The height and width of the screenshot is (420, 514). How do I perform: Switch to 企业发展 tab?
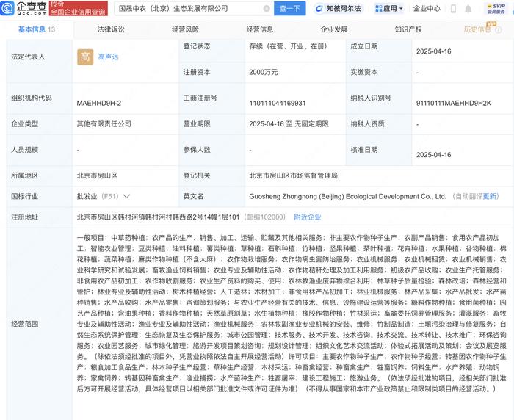pos(334,29)
